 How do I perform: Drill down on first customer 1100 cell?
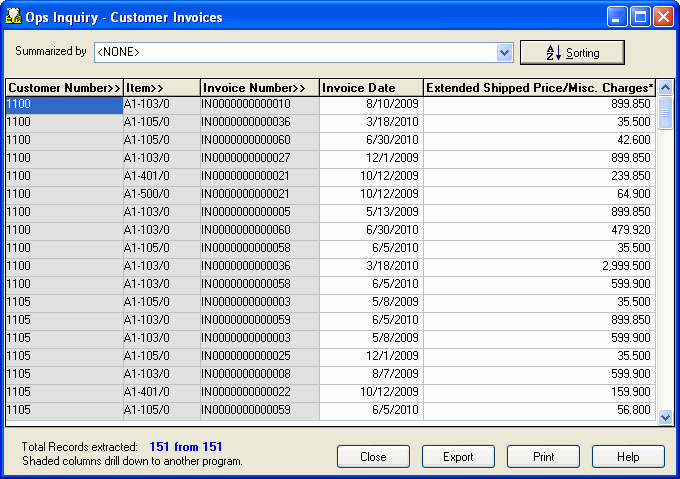coord(64,104)
